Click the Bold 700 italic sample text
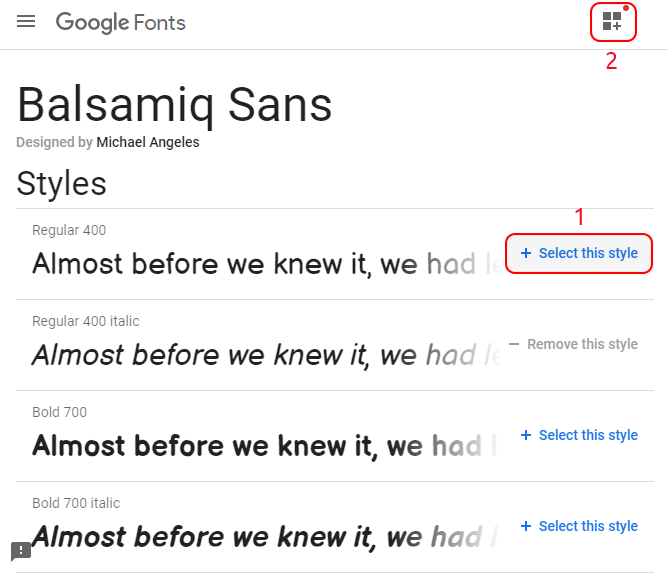Image resolution: width=668 pixels, height=575 pixels. 266,537
